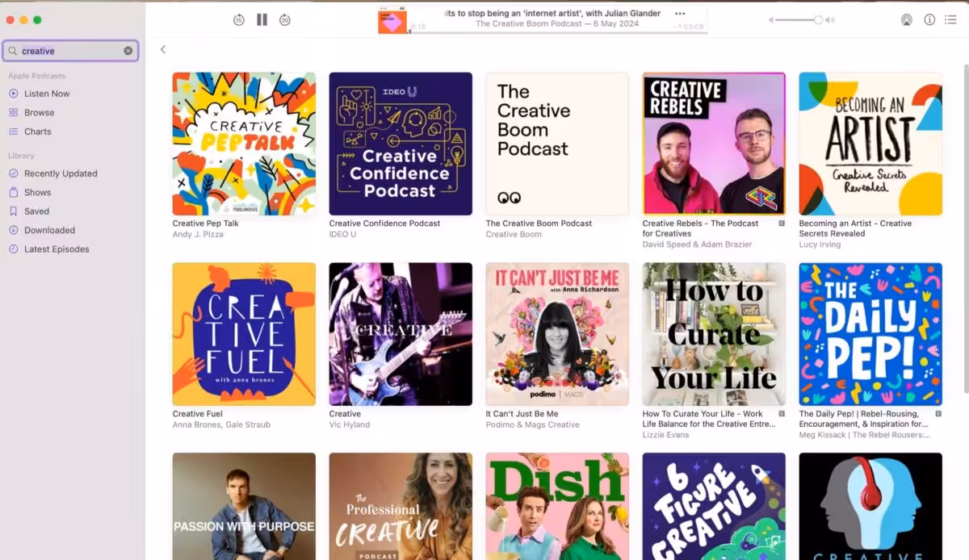Open the 6 Figure Creative artwork

point(714,506)
